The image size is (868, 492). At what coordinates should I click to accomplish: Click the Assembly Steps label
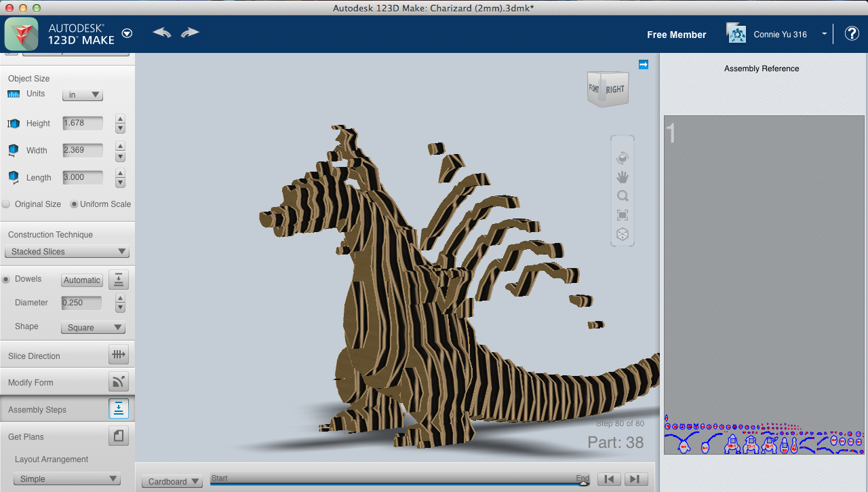(37, 410)
